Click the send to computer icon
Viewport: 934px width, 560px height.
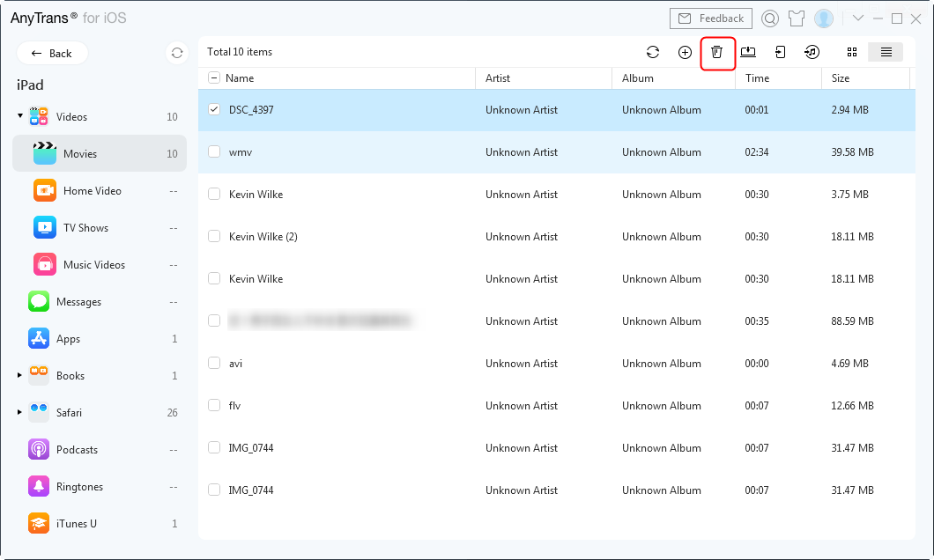point(748,53)
